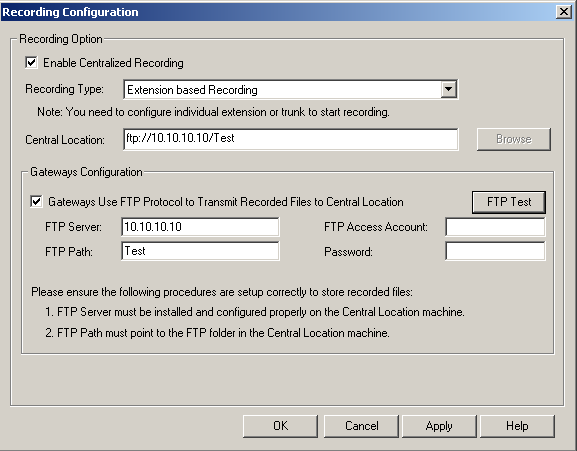Focus the FTP Server address field
Image resolution: width=577 pixels, height=451 pixels.
(x=200, y=227)
